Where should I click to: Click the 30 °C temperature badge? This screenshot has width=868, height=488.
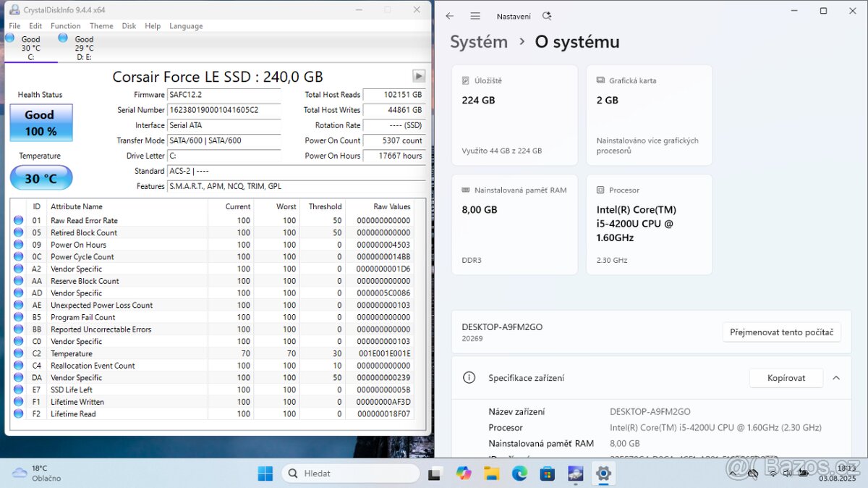point(41,177)
